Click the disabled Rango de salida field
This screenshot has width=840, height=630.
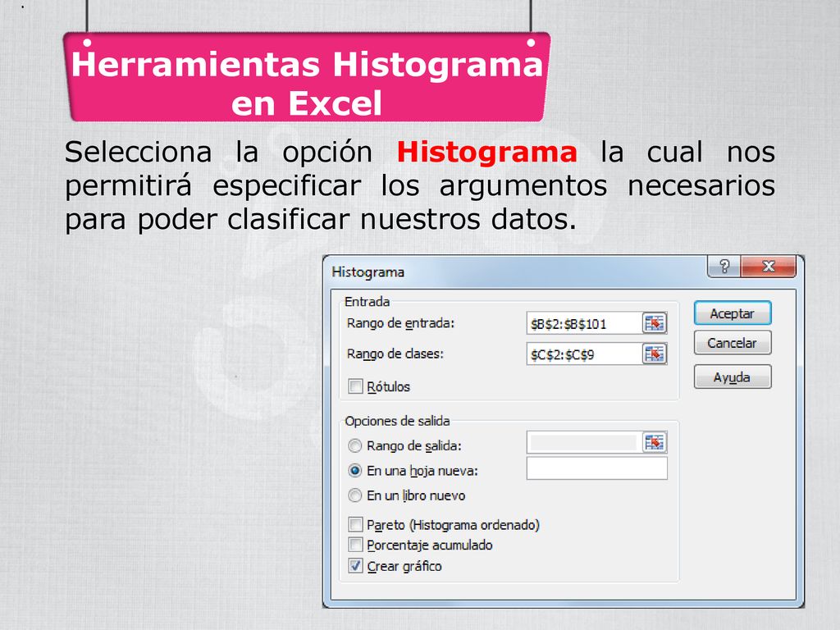[x=584, y=442]
